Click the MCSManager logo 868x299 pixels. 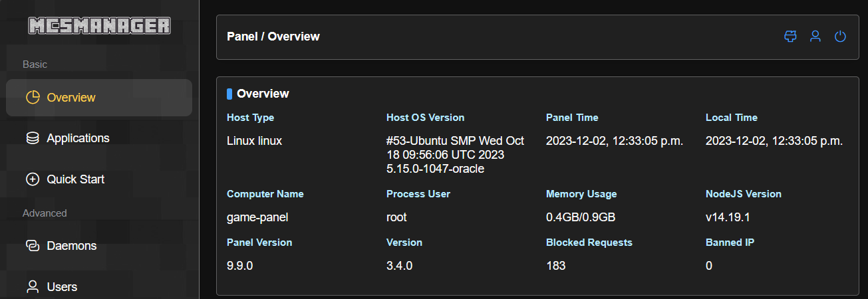(99, 26)
